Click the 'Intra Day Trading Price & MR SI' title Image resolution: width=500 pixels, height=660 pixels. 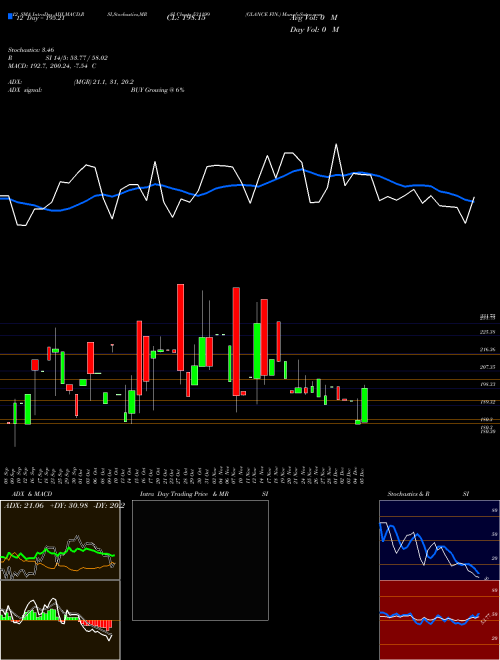[x=204, y=494]
